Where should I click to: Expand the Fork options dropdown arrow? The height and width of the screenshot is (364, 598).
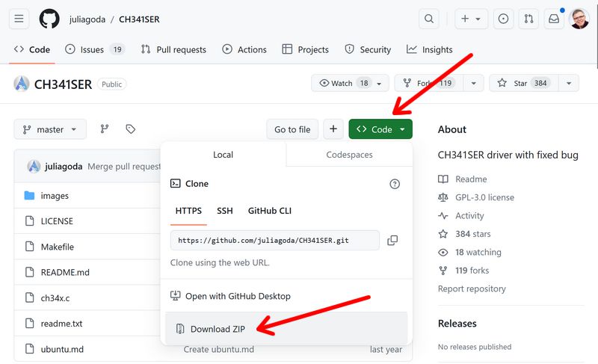[473, 83]
